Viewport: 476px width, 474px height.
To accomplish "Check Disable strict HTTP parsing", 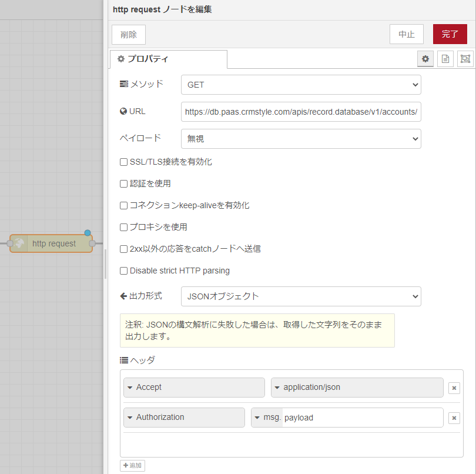I will pos(123,271).
